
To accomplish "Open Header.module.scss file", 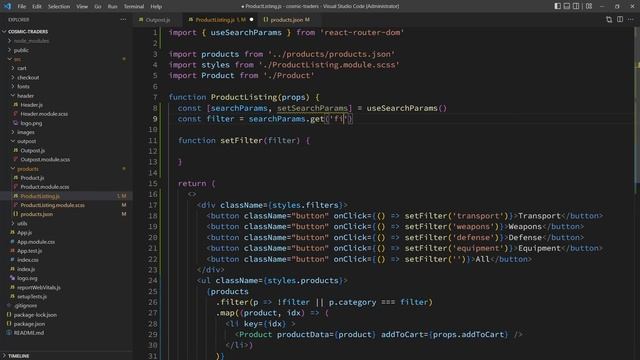I will click(44, 114).
